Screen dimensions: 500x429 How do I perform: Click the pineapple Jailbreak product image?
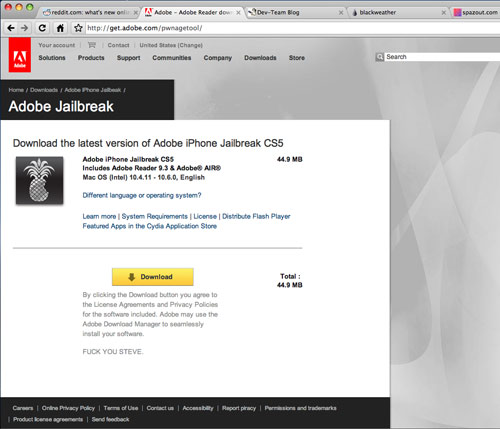pos(39,180)
